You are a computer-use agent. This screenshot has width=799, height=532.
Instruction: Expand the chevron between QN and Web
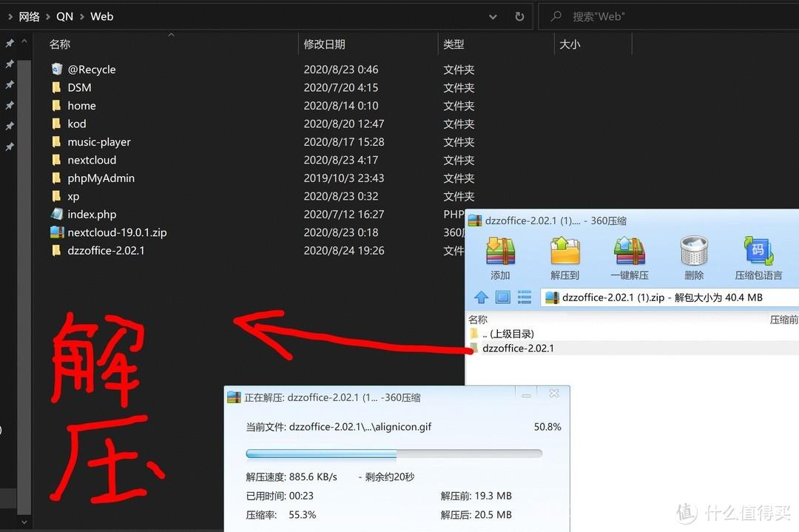[x=81, y=16]
